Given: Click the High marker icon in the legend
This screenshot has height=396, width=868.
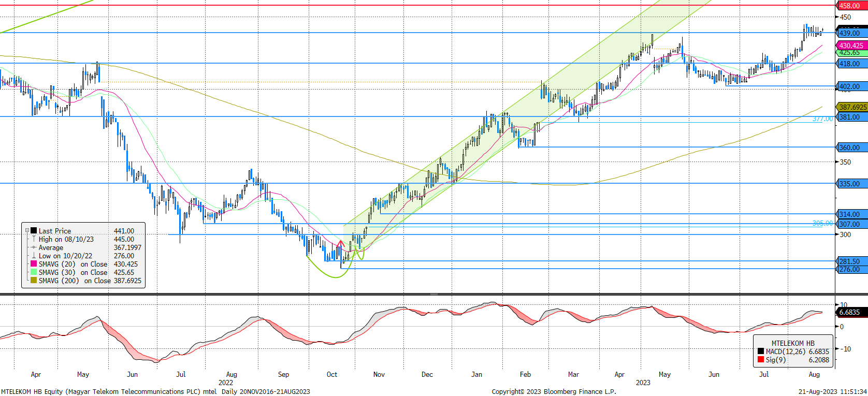Looking at the screenshot, I should [34, 239].
